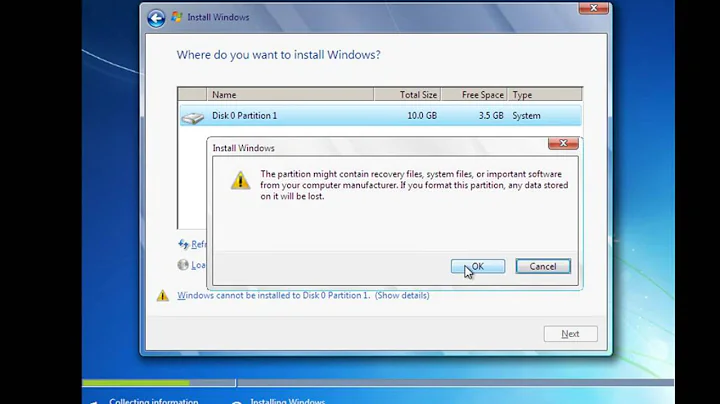
Task: Sort by Free Space column header
Action: click(474, 95)
